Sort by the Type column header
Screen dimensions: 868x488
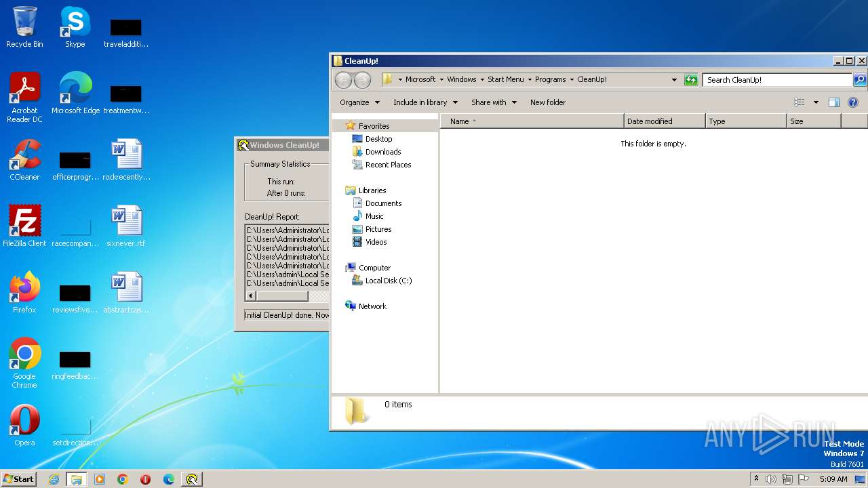pyautogui.click(x=746, y=121)
